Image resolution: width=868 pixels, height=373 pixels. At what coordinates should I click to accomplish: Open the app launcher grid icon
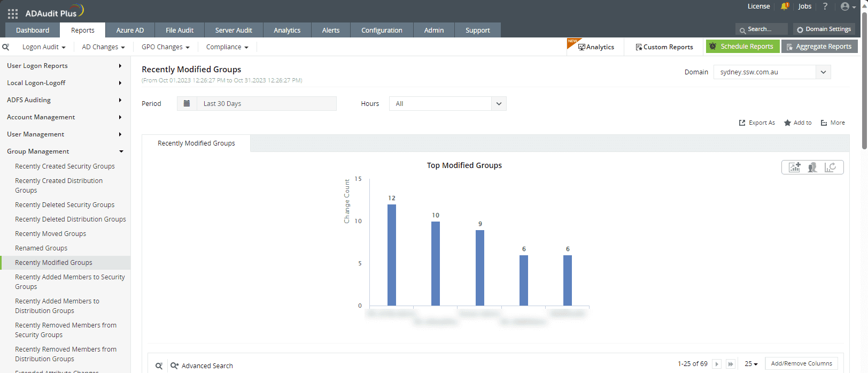click(x=13, y=13)
